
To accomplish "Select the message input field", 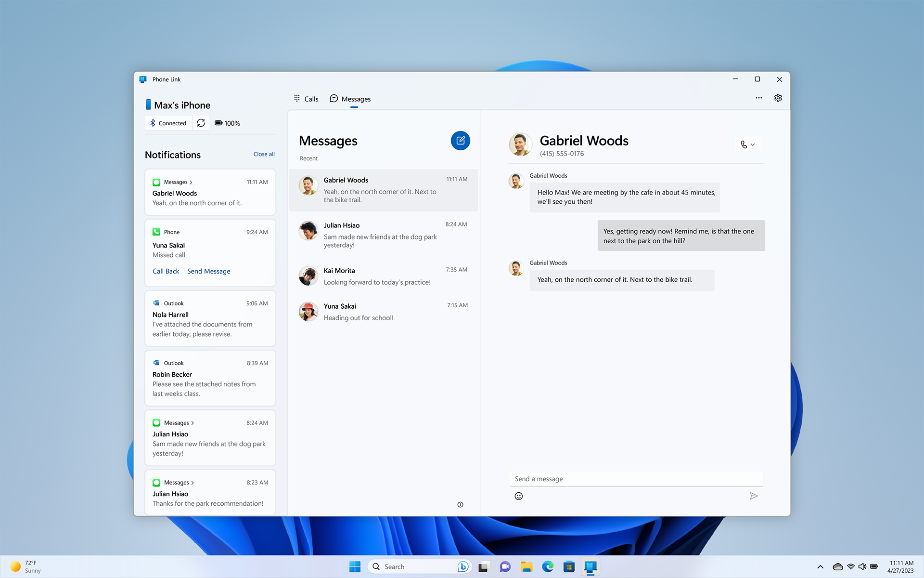I will pyautogui.click(x=635, y=478).
